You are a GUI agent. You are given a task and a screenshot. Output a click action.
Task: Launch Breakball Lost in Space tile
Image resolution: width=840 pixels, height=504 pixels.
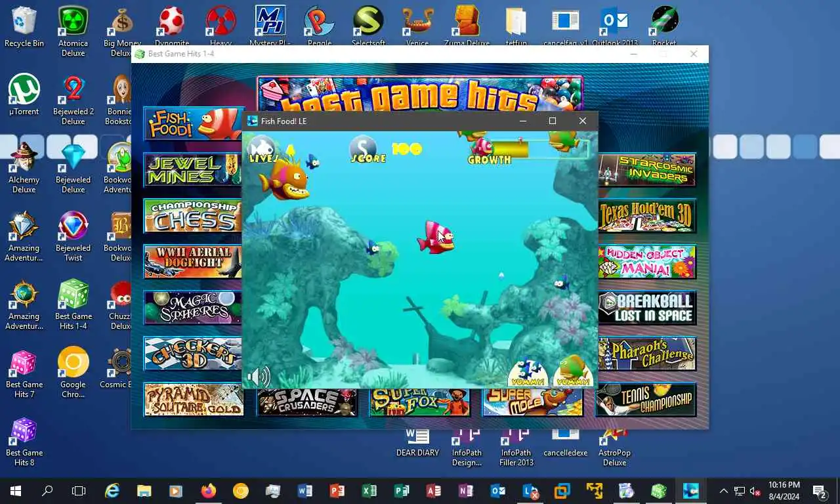[647, 307]
